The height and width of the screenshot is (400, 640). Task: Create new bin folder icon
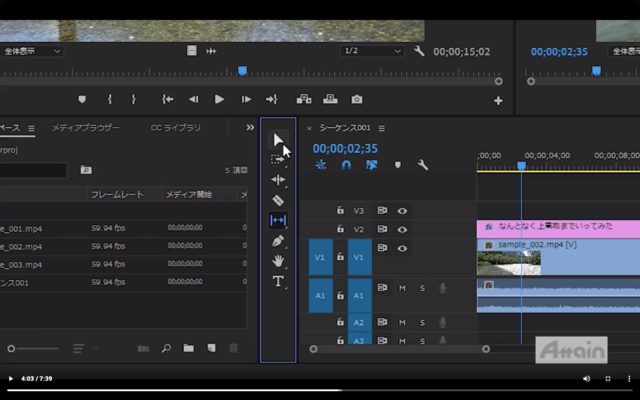pyautogui.click(x=189, y=348)
